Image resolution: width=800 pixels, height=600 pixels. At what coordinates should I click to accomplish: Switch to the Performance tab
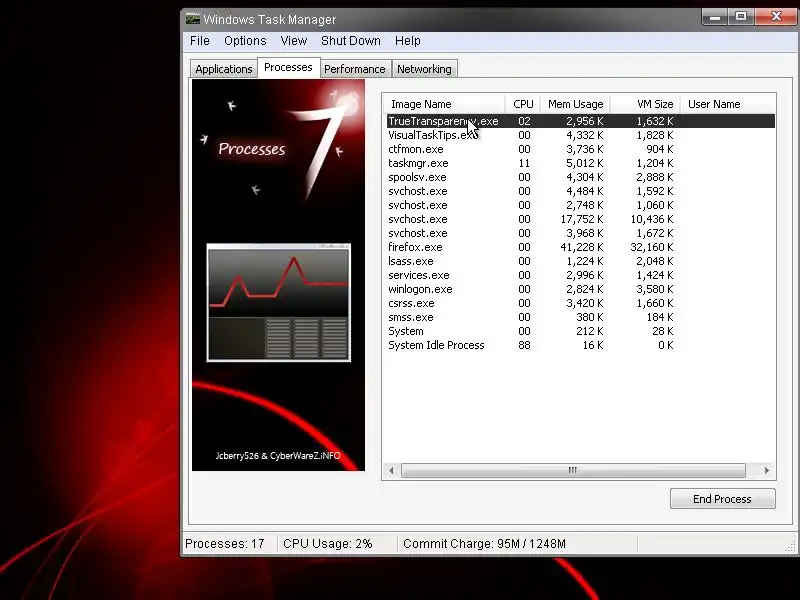(355, 69)
